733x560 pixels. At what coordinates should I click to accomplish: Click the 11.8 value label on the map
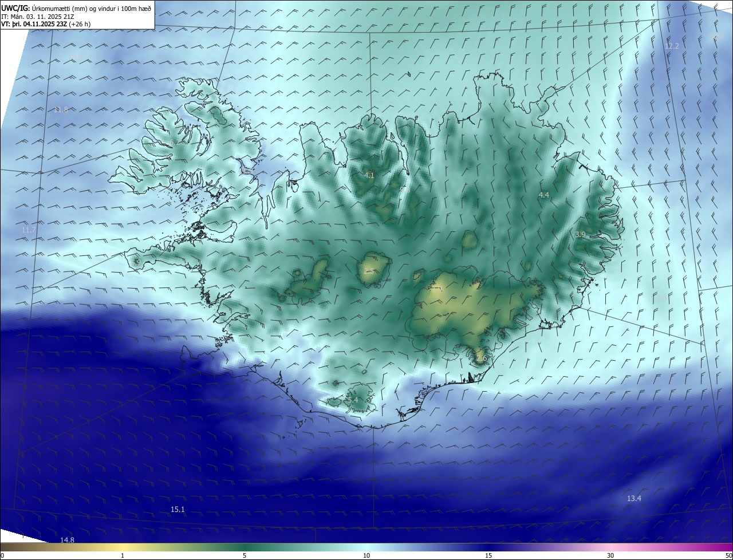click(61, 109)
